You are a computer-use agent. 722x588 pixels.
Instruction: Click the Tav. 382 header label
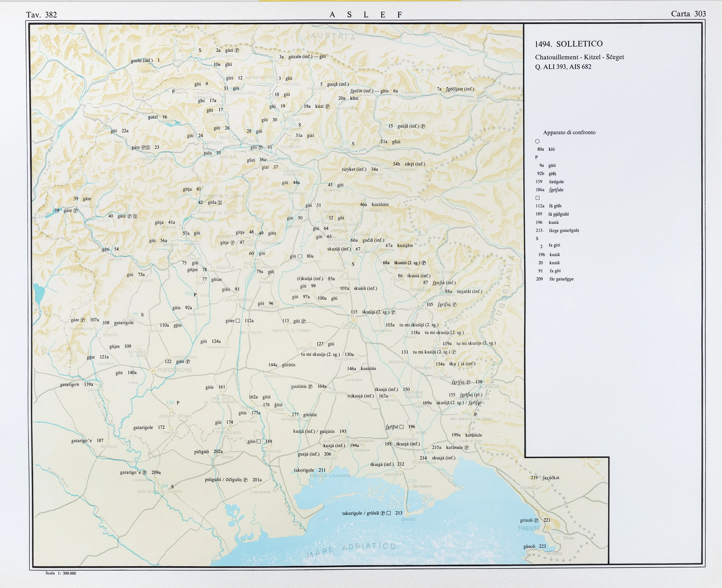[41, 15]
